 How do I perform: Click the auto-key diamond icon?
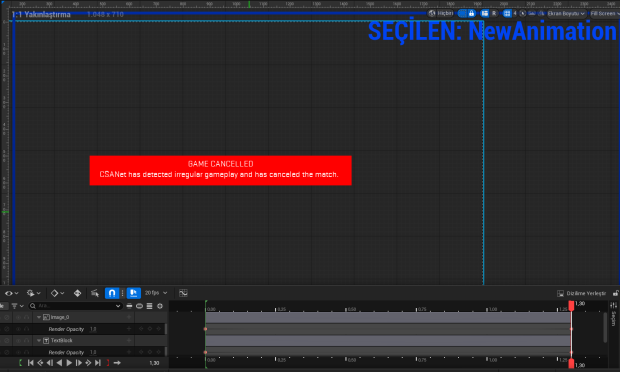click(x=78, y=293)
